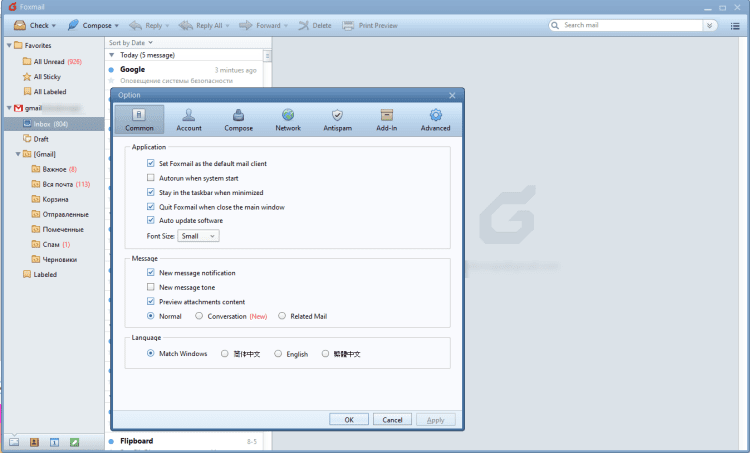Open the Вся почта folder
Viewport: 750px width, 453px height.
pos(61,184)
